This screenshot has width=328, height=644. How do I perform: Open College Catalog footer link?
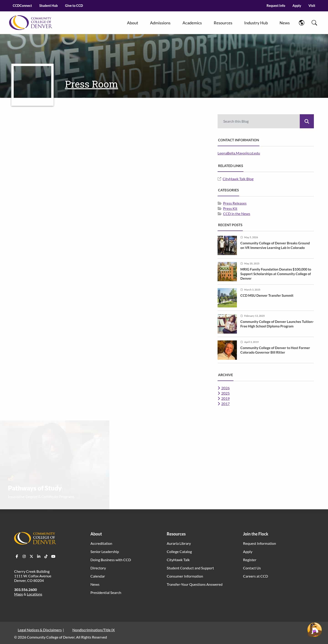click(x=179, y=552)
